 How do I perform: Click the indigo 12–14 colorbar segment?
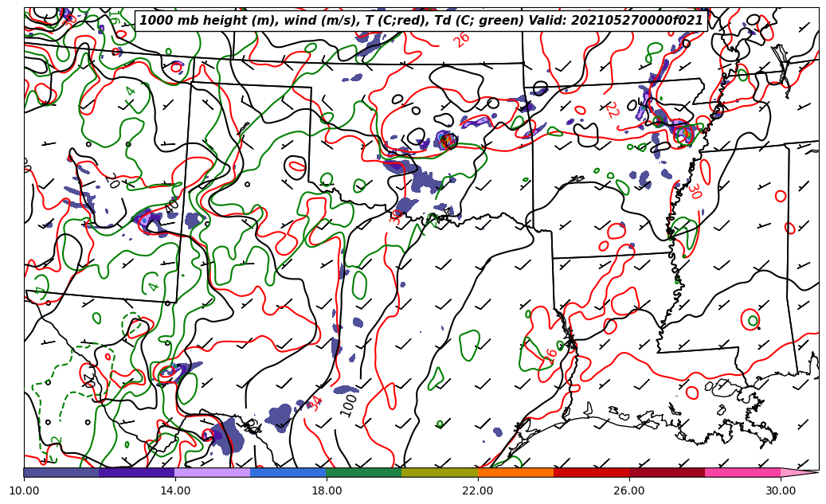137,472
